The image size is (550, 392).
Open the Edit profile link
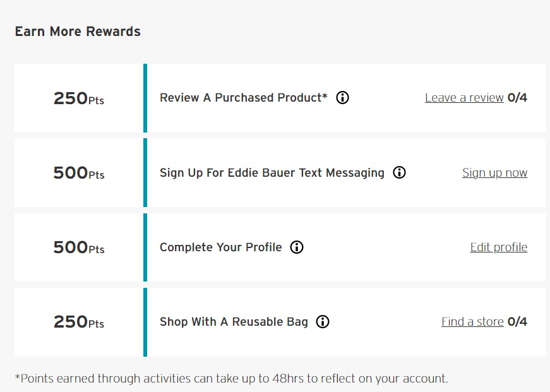pyautogui.click(x=498, y=247)
